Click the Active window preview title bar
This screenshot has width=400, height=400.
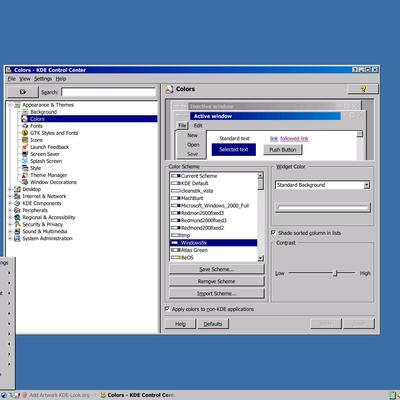click(266, 116)
